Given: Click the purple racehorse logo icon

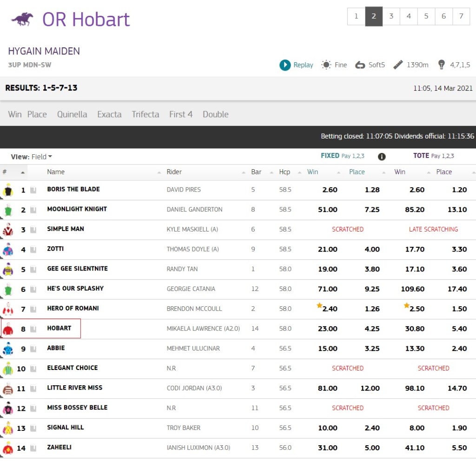Looking at the screenshot, I should 22,19.
